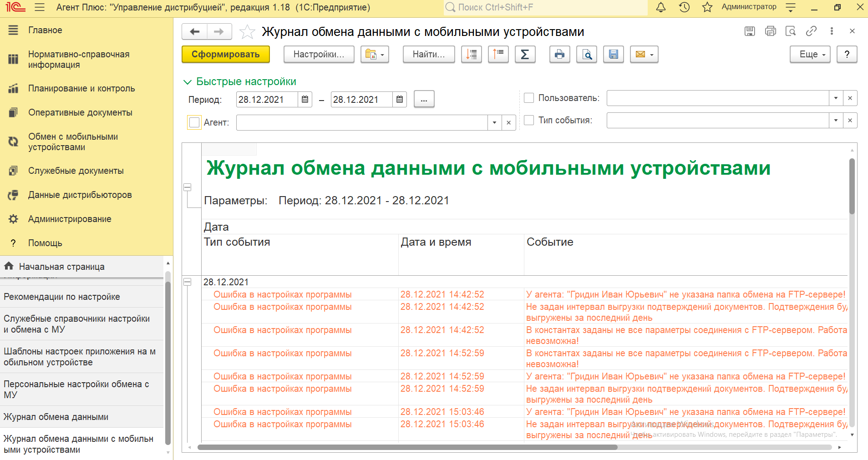Open the history clock icon
The image size is (868, 460).
click(x=684, y=7)
